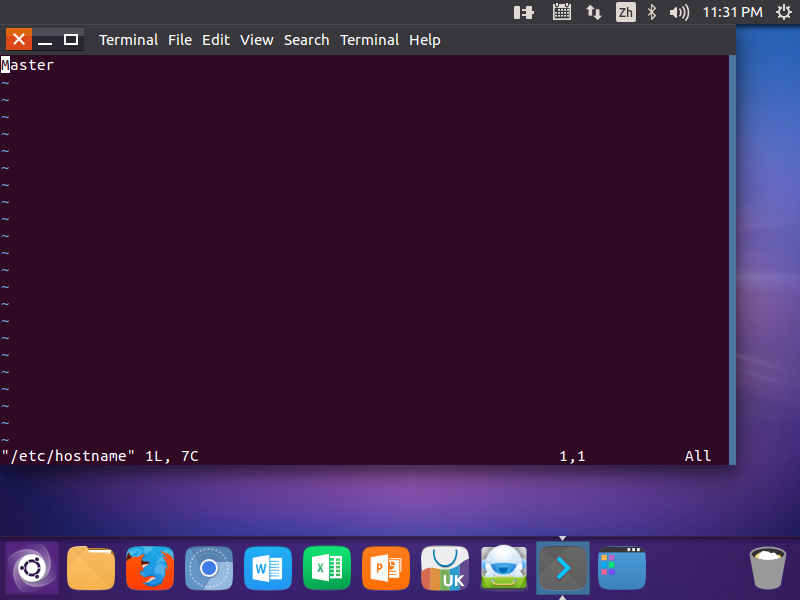Image resolution: width=800 pixels, height=600 pixels.
Task: Click the terminal vertical scrollbar
Action: [x=732, y=260]
